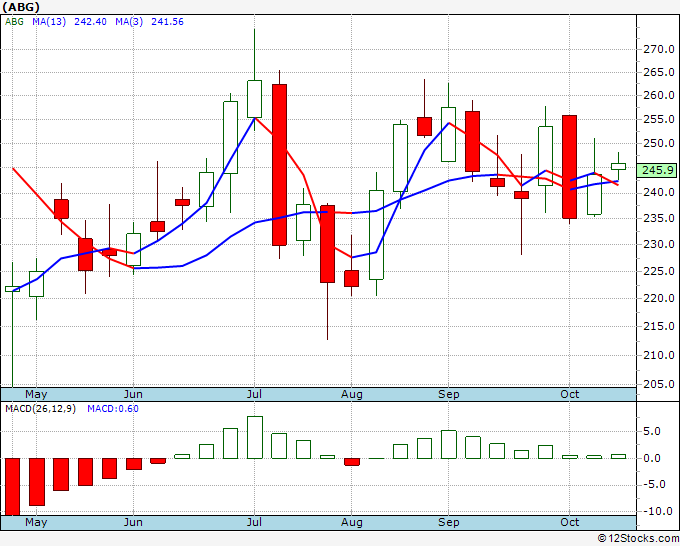Click May on the price chart axis
The height and width of the screenshot is (546, 680).
36,394
